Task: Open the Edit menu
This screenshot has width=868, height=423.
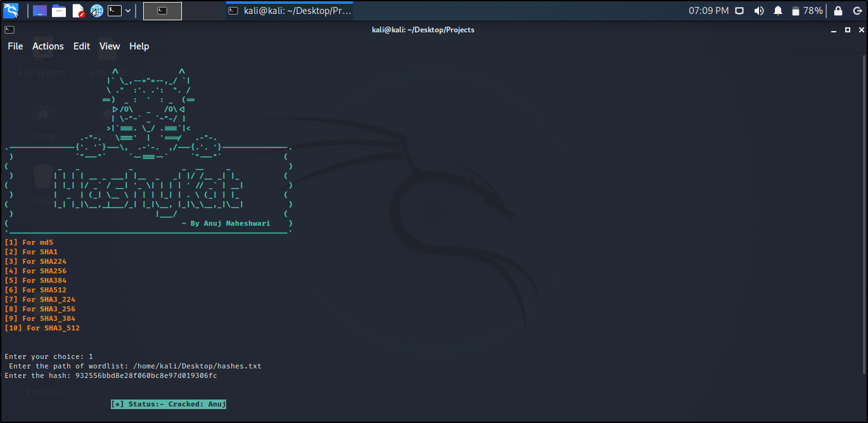Action: [82, 46]
